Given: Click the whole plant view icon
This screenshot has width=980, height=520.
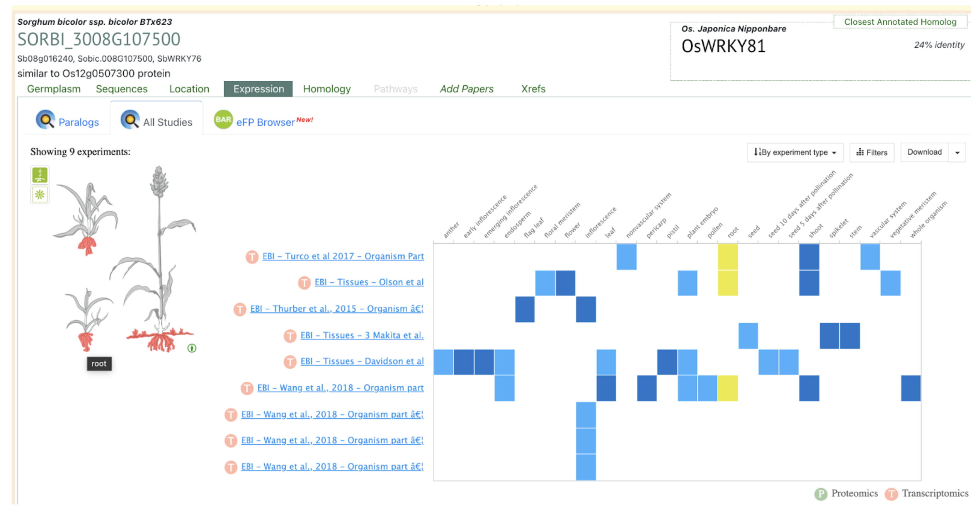Looking at the screenshot, I should pos(40,175).
